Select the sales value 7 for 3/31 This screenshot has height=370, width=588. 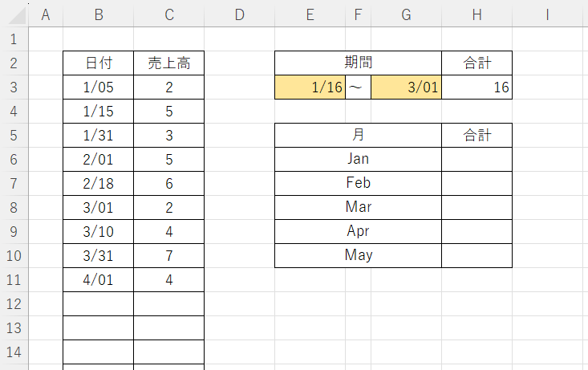(x=168, y=256)
